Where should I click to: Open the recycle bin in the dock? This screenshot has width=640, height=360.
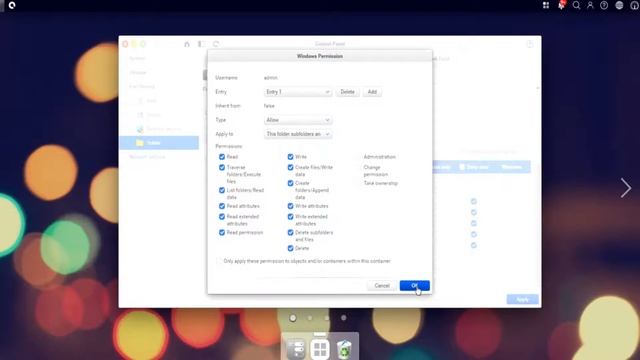[344, 349]
